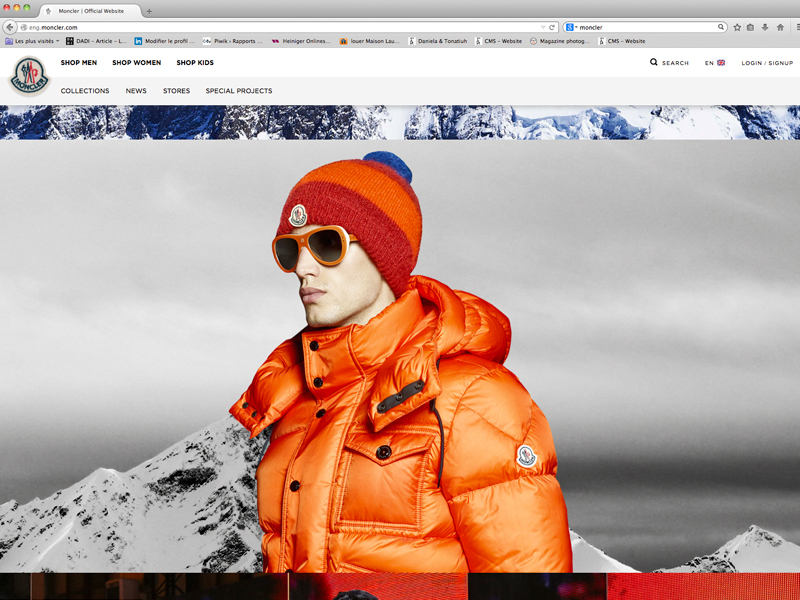Viewport: 800px width, 600px height.
Task: Open louer Maison Lau bookmark
Action: pos(370,41)
